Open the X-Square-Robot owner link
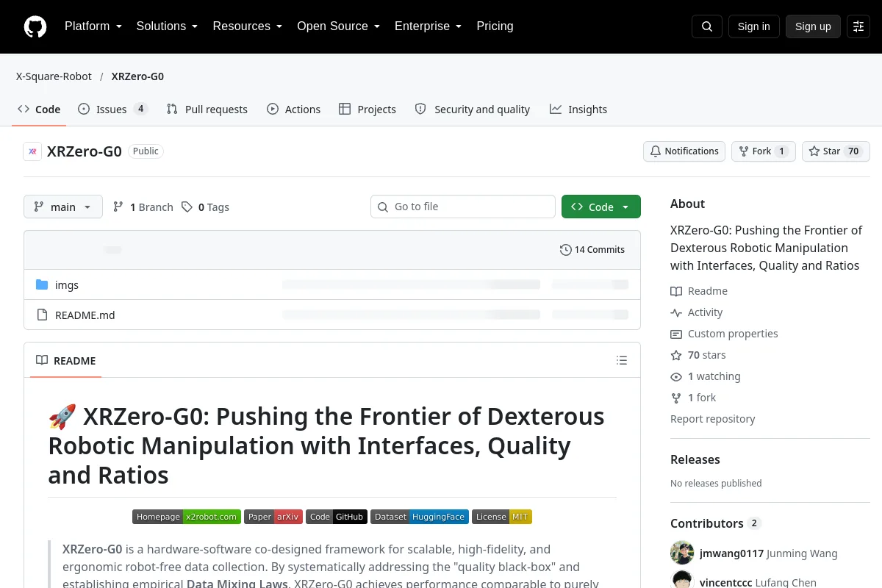Viewport: 882px width, 588px height. click(54, 76)
